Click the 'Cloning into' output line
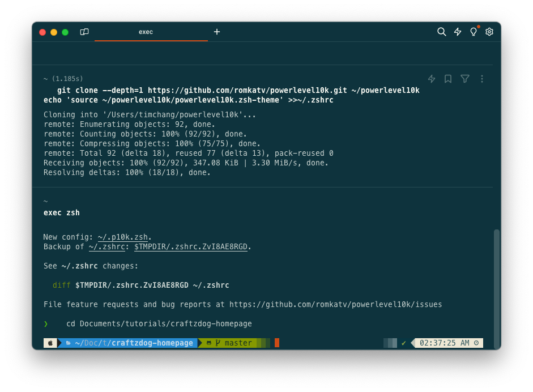This screenshot has width=533, height=392. pyautogui.click(x=150, y=114)
